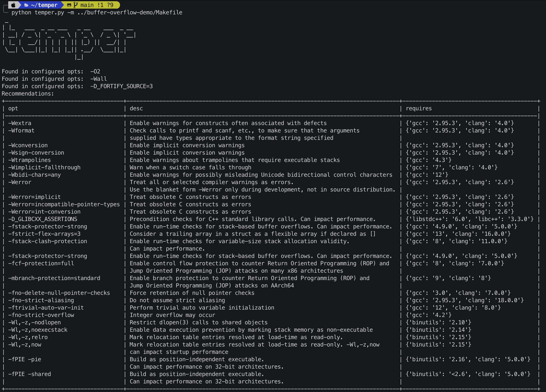Select the -fno-strict-aliasing option cell

[x=41, y=300]
